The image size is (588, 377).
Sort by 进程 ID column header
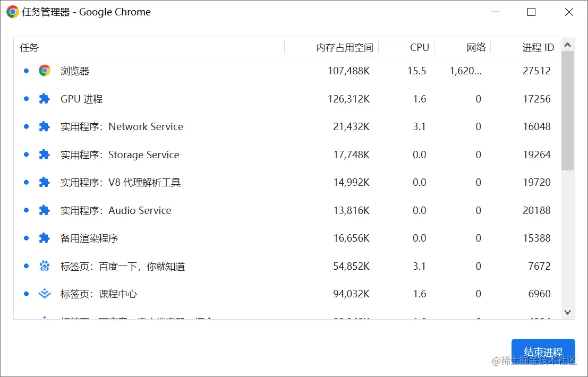[538, 47]
